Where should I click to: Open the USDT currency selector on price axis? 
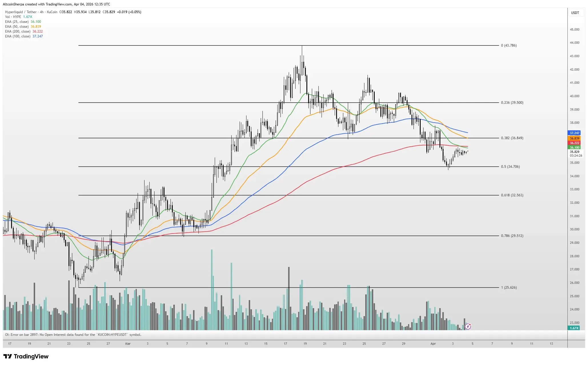pos(575,13)
